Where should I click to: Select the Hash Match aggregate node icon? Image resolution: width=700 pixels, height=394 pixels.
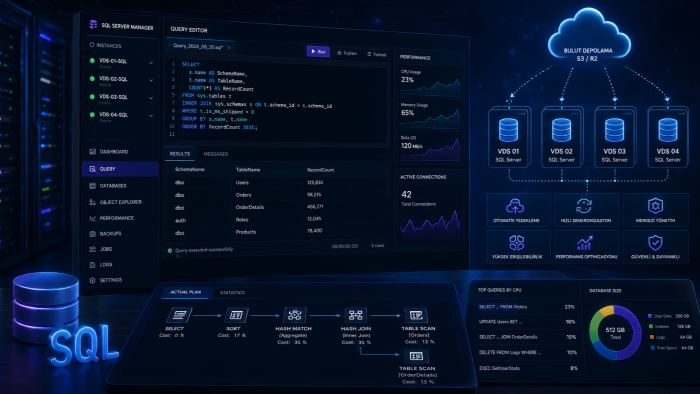(294, 315)
